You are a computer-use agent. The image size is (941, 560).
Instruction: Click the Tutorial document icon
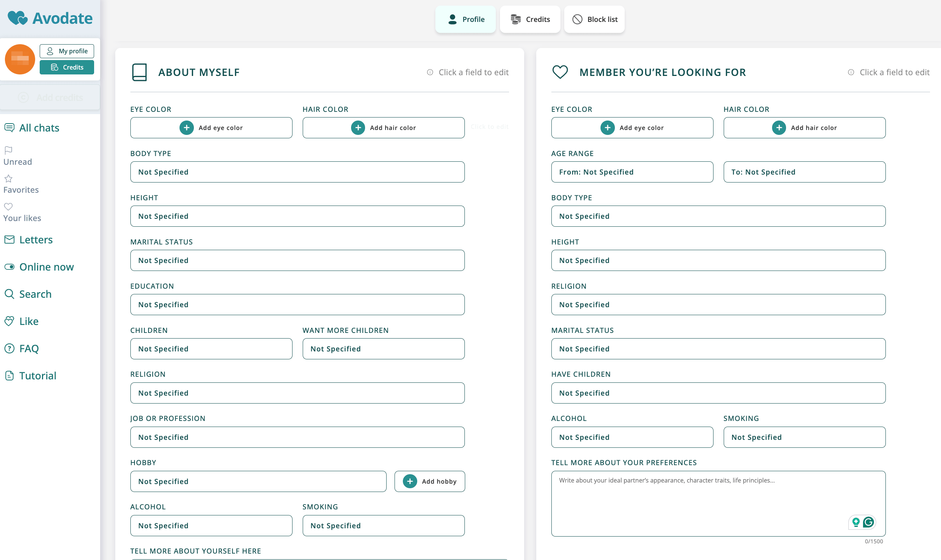tap(9, 376)
